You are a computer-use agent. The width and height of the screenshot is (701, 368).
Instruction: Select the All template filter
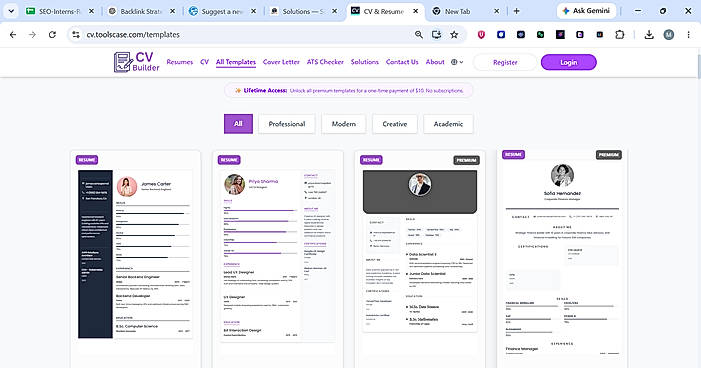(238, 124)
